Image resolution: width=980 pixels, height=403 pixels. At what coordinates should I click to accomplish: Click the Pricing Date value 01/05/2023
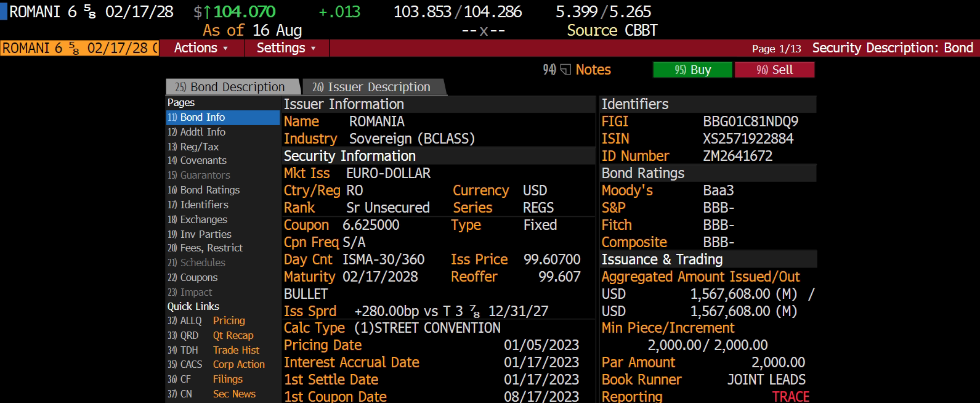(x=541, y=345)
